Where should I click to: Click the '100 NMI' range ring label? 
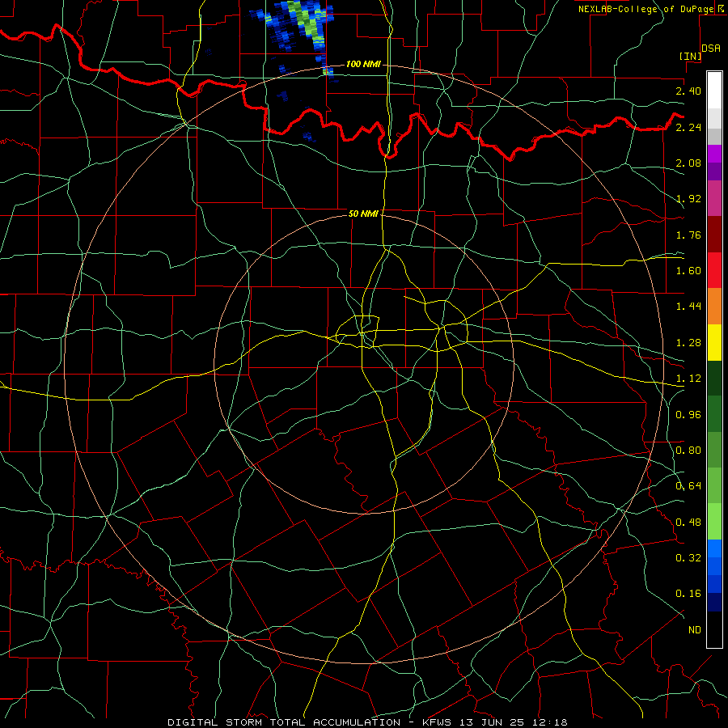point(363,64)
